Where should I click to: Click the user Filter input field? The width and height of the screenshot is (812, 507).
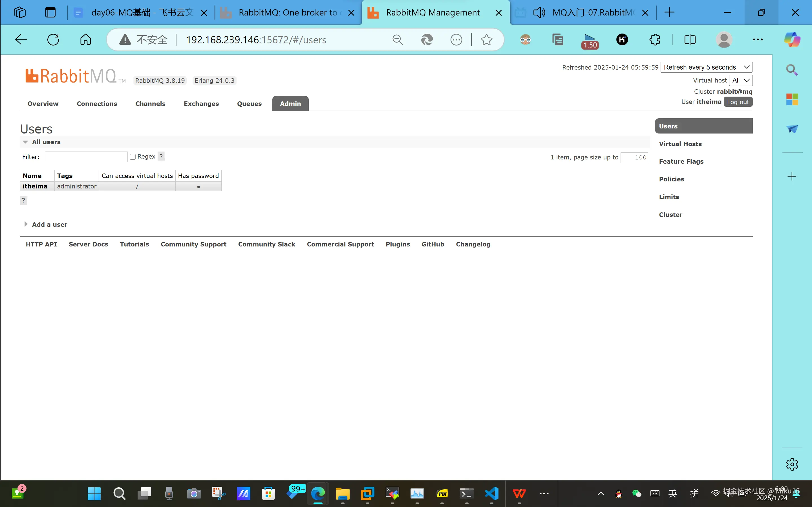click(x=86, y=157)
